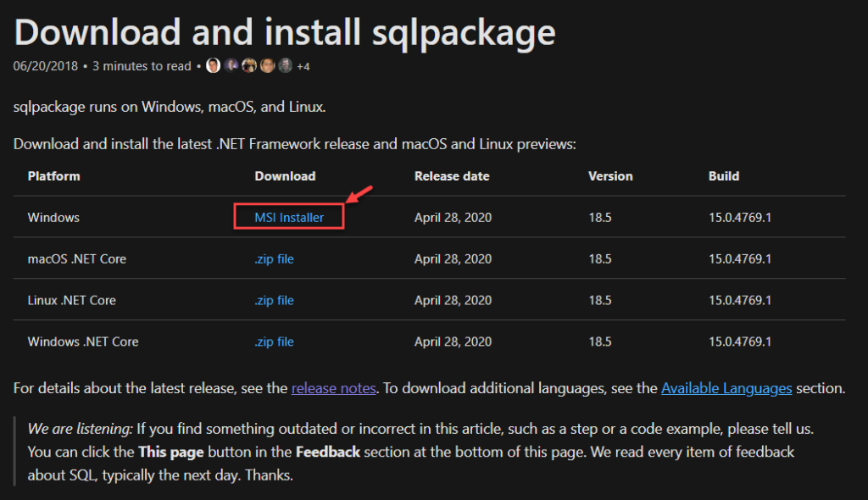Open the release notes link

pos(333,387)
